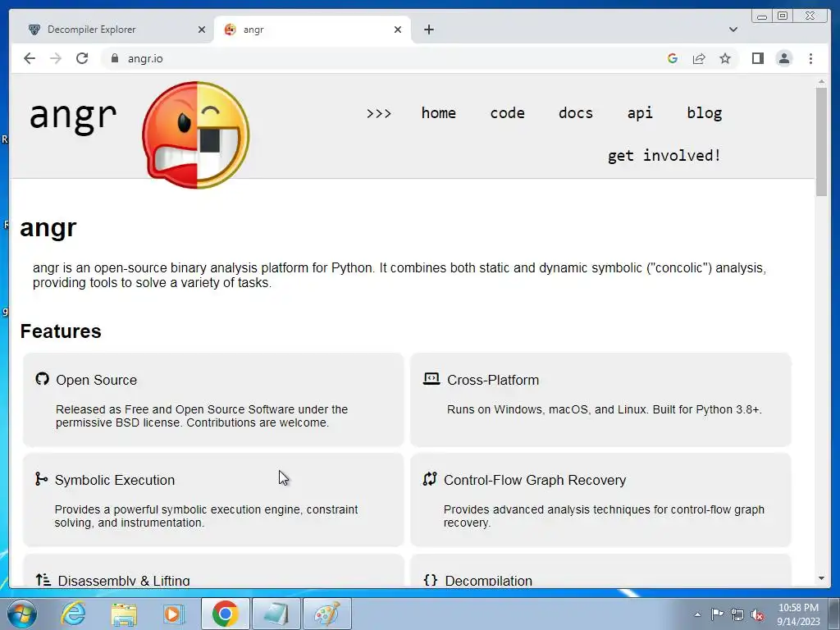Image resolution: width=840 pixels, height=630 pixels.
Task: Click the >>> prompt in the navigation
Action: pyautogui.click(x=379, y=113)
